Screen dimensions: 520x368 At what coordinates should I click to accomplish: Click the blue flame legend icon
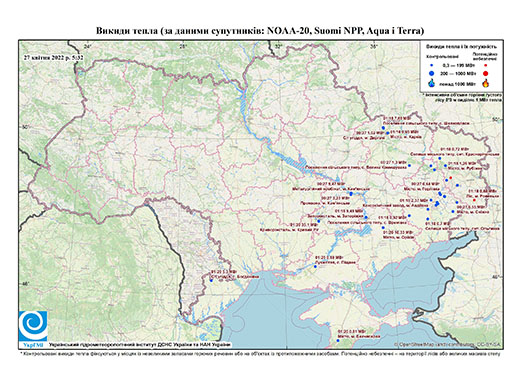(x=432, y=83)
